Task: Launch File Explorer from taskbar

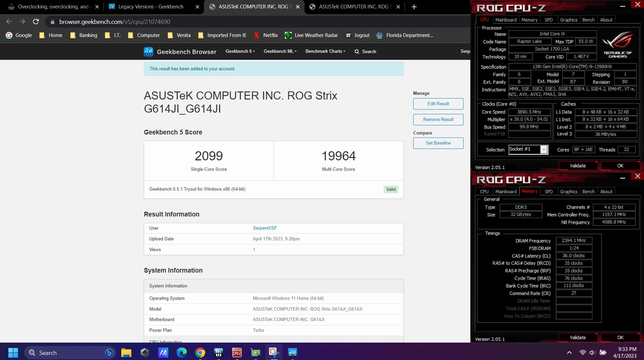Action: click(x=126, y=353)
